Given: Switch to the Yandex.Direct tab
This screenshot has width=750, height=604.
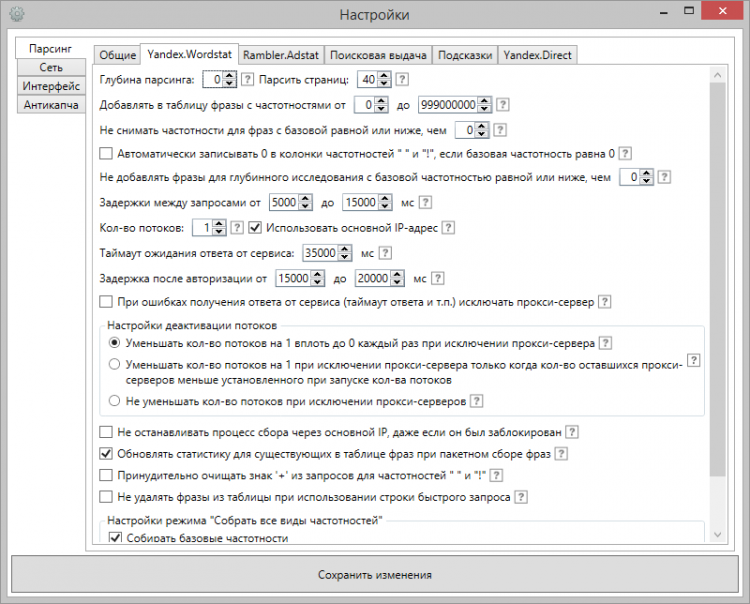Looking at the screenshot, I should [x=538, y=55].
